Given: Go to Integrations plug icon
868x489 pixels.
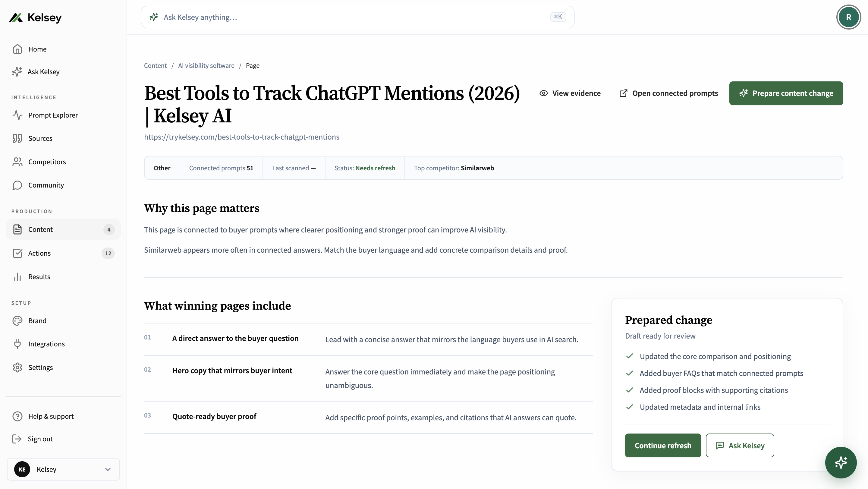Looking at the screenshot, I should pos(17,344).
